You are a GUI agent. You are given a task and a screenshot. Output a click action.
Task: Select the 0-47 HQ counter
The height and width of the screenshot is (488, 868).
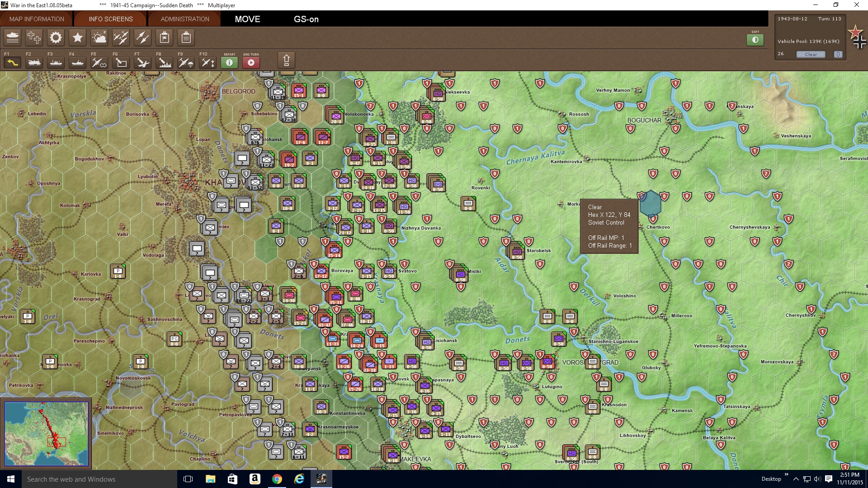point(355,158)
